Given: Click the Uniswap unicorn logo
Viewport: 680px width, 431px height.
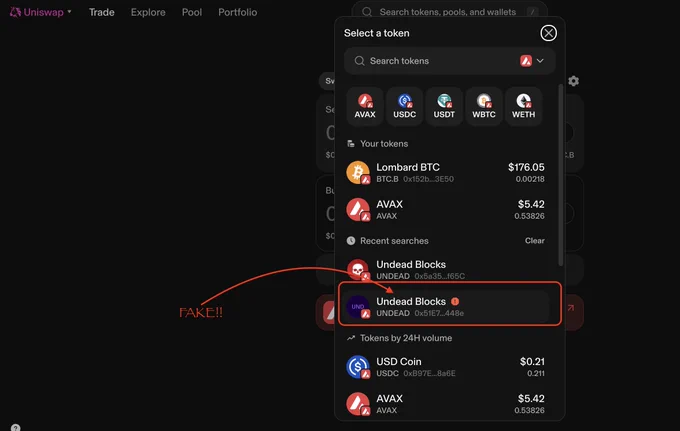Looking at the screenshot, I should (x=15, y=12).
